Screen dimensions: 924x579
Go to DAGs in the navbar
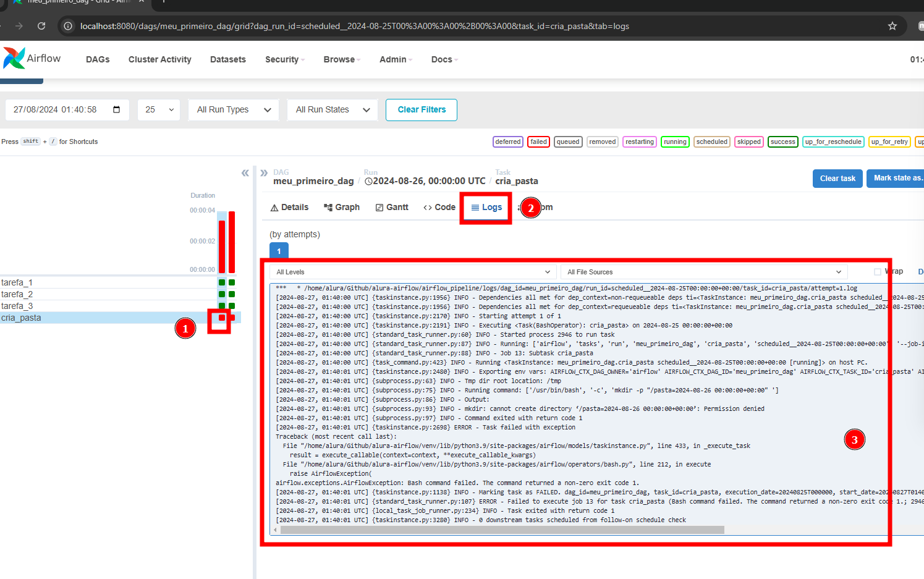(98, 59)
